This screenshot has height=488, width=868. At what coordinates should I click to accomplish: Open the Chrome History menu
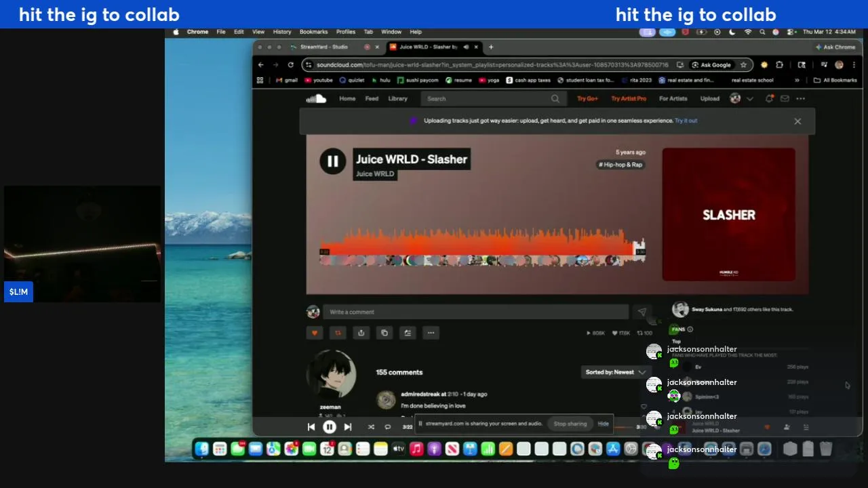coord(282,32)
